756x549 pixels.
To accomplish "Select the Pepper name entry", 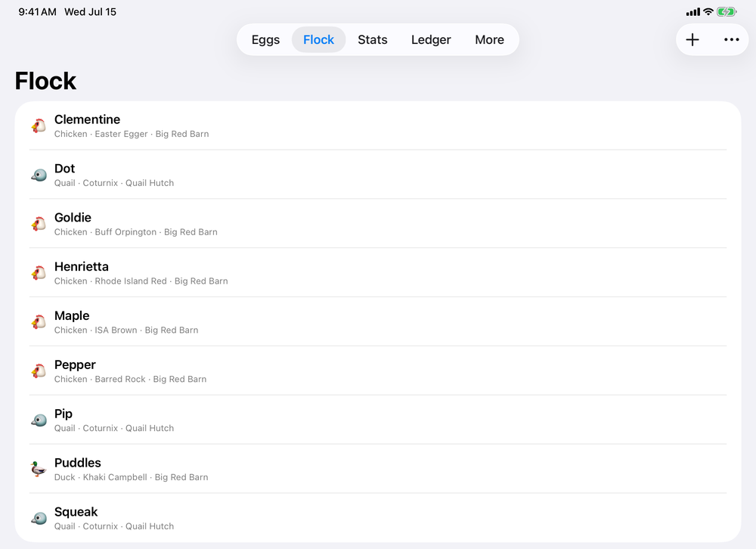I will pos(75,364).
